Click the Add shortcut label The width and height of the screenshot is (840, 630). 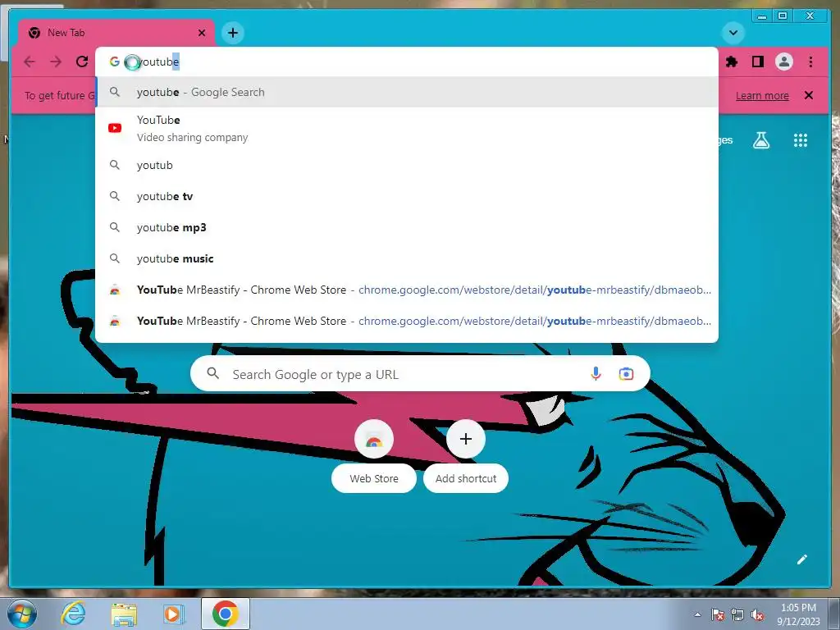466,478
